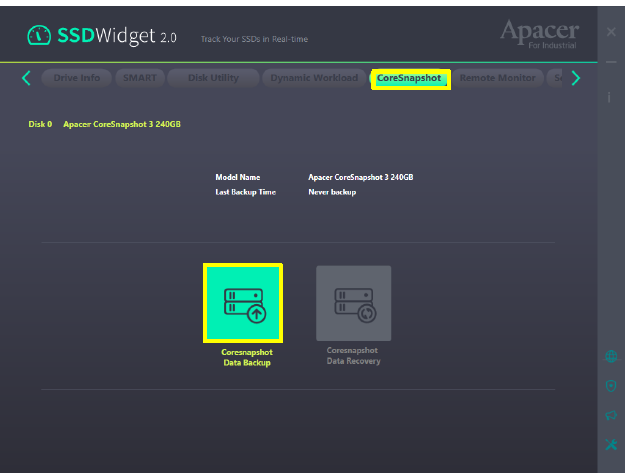625x473 pixels.
Task: Open the globe language icon in sidebar
Action: click(x=611, y=356)
